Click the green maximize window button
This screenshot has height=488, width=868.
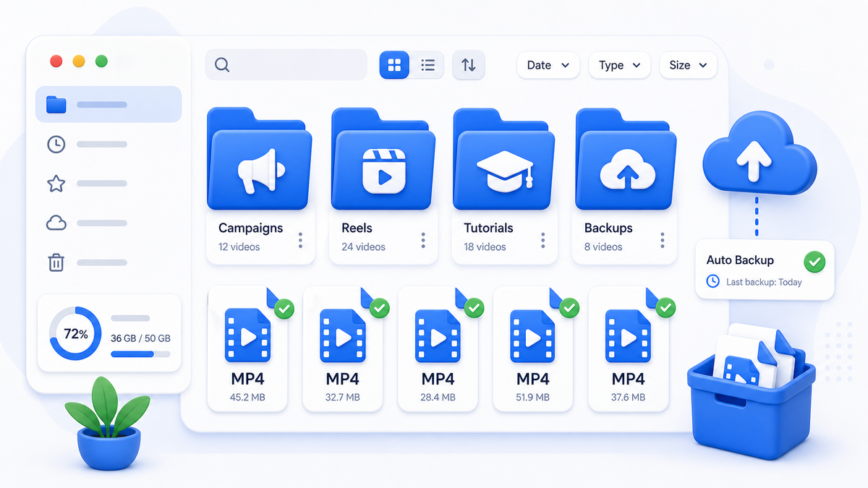point(101,61)
